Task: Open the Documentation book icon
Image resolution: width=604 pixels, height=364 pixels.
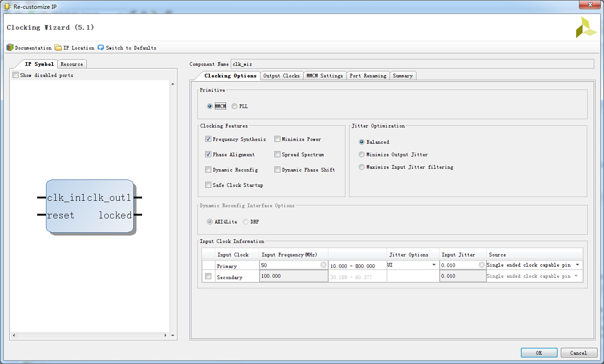Action: (10, 48)
